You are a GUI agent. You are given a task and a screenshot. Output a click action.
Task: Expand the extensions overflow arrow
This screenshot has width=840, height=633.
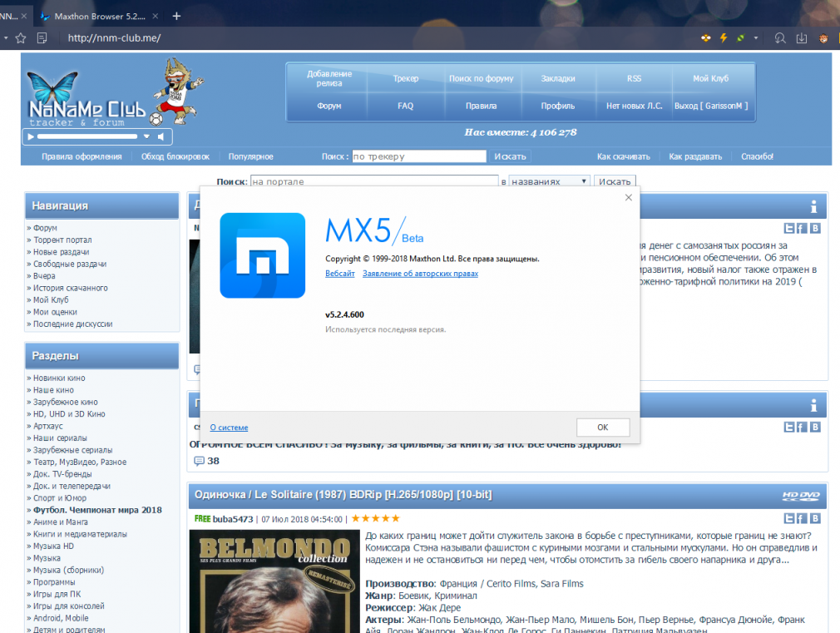tap(756, 38)
